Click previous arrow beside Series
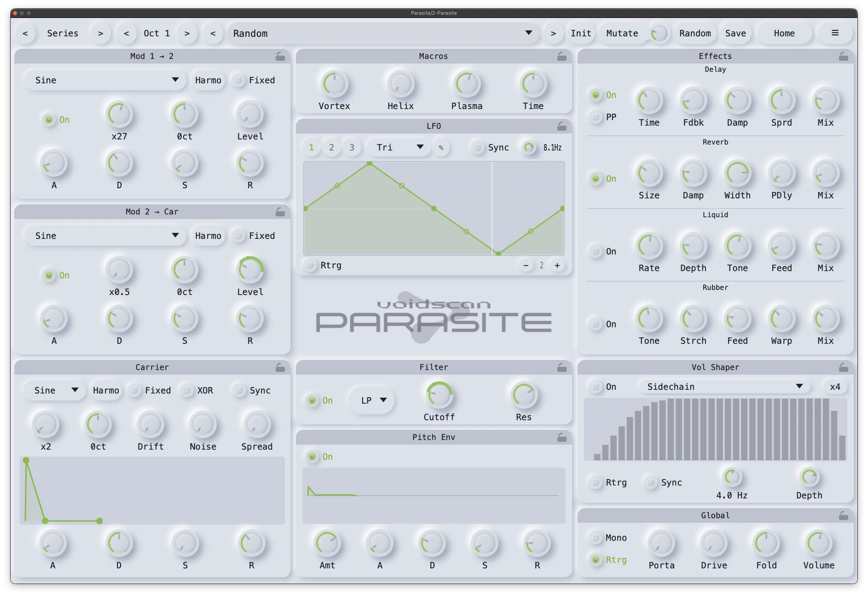 tap(25, 34)
